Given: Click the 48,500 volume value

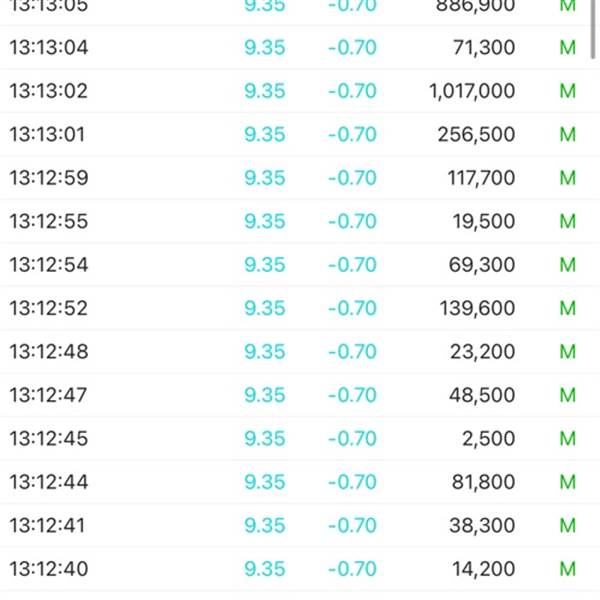Looking at the screenshot, I should (x=482, y=395).
